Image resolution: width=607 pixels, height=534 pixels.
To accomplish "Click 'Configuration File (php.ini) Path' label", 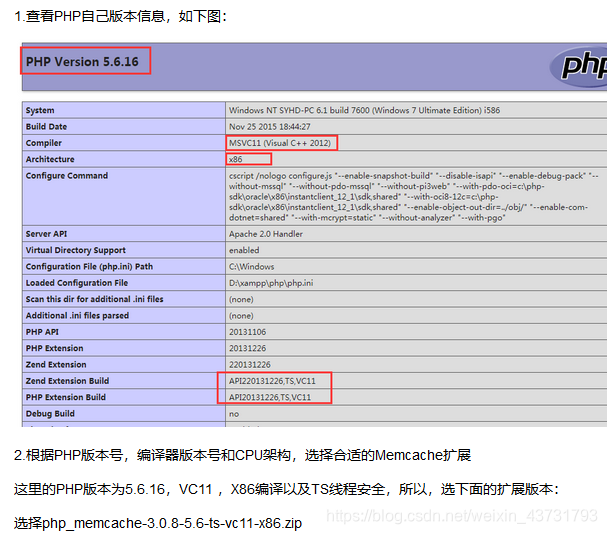I will (89, 266).
